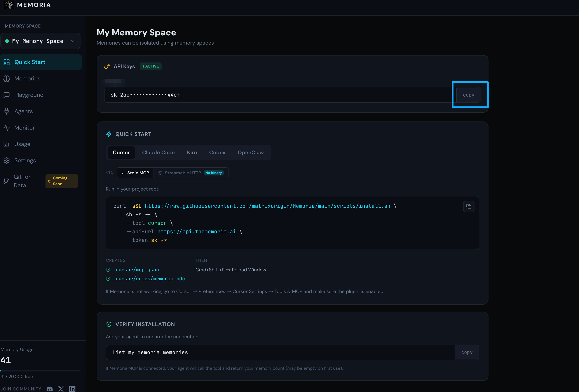Select the OpenClaw quick start tab
Viewport: 579px width, 392px height.
pos(251,153)
